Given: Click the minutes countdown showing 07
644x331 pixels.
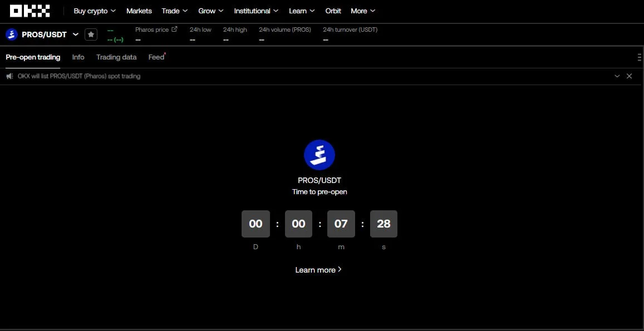Looking at the screenshot, I should 341,224.
